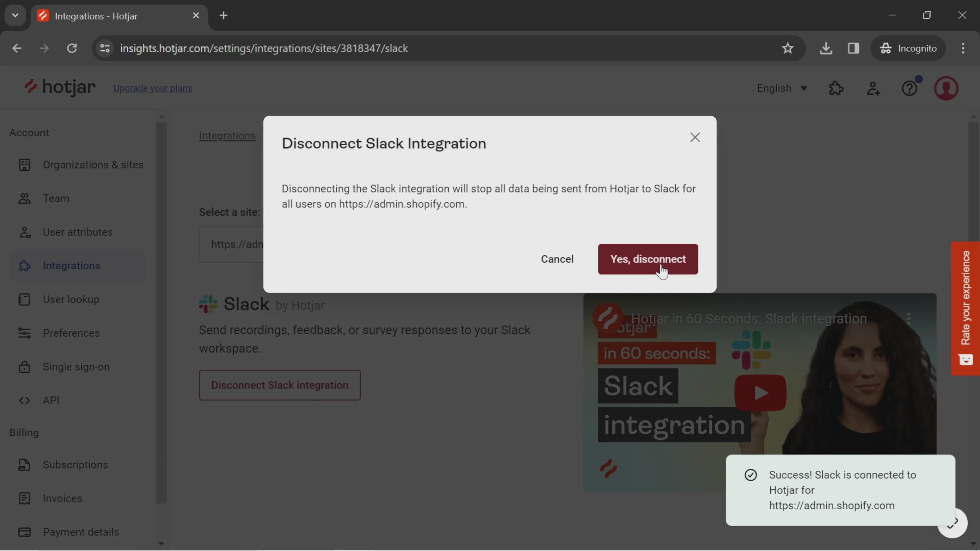
Task: Navigate to API settings
Action: click(x=51, y=400)
